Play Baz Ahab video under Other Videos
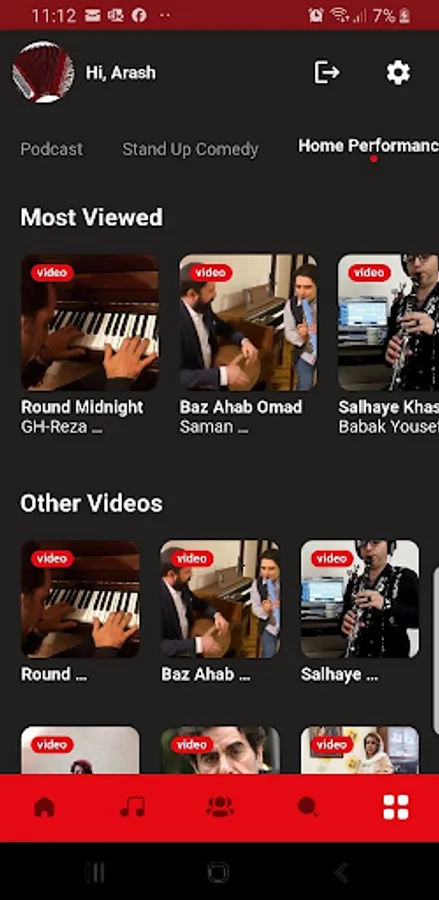Image resolution: width=439 pixels, height=900 pixels. [220, 599]
